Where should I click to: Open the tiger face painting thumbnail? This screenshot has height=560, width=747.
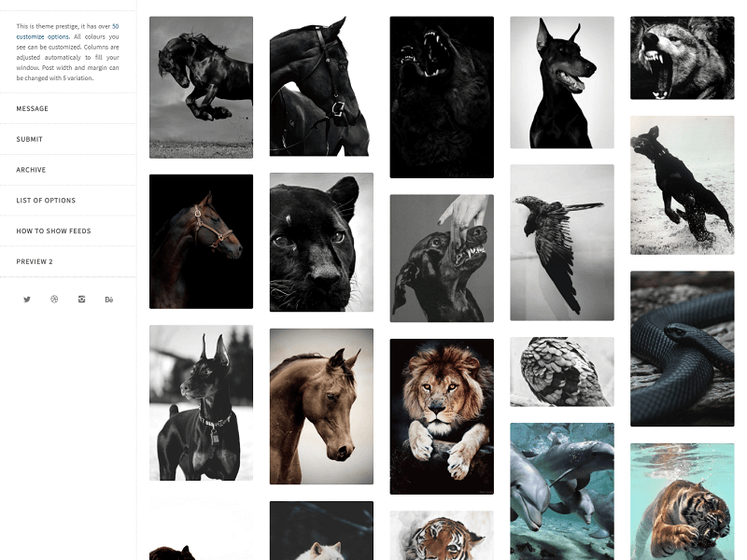click(x=442, y=536)
